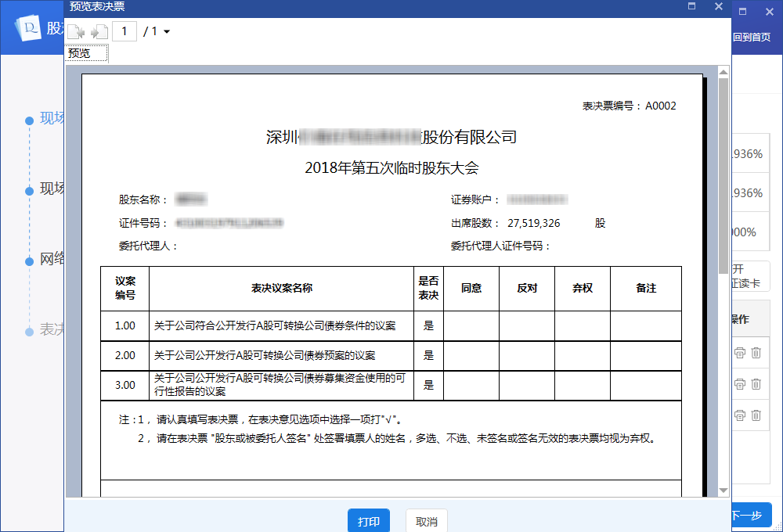The image size is (783, 532).
Task: Click the 弃权 column header
Action: pyautogui.click(x=583, y=289)
